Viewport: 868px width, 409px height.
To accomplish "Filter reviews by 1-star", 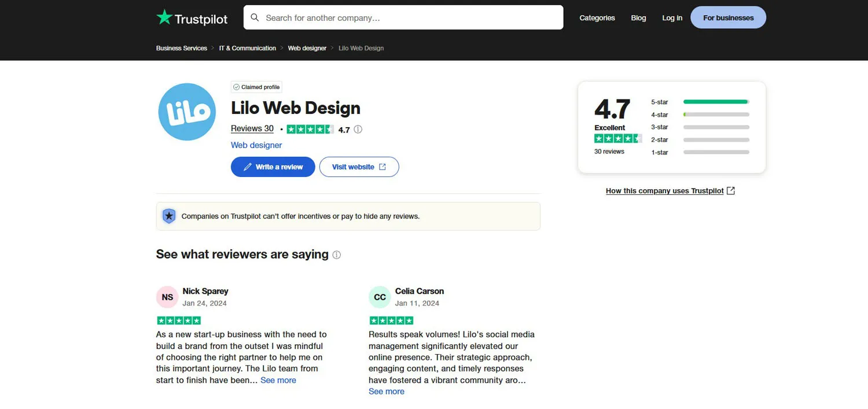I will [700, 152].
